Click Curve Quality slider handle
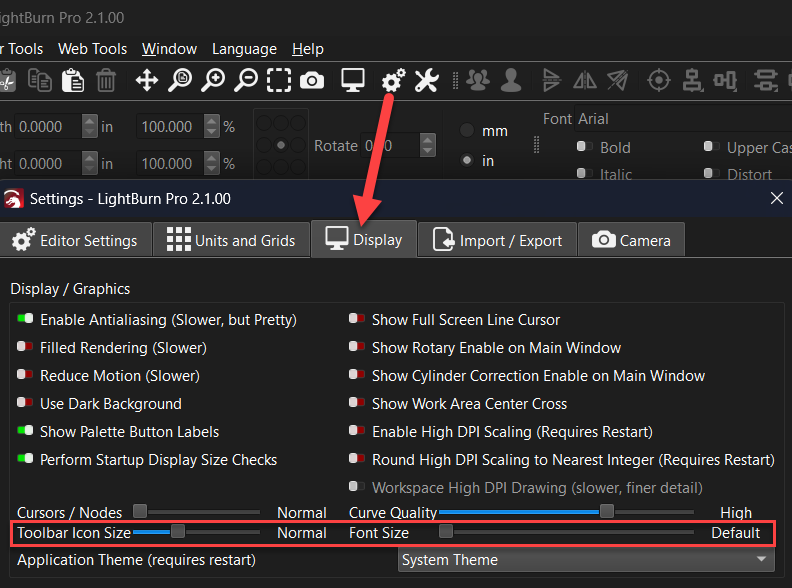 point(607,511)
